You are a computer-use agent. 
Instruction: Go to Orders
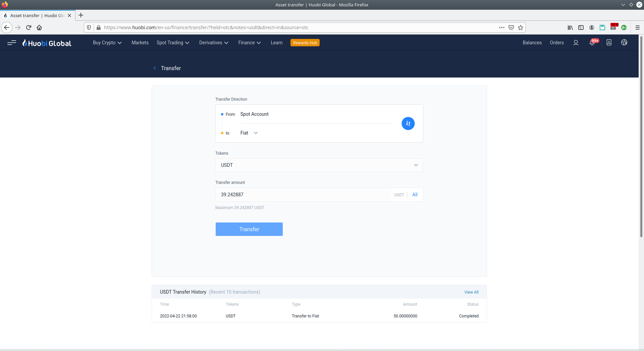[x=557, y=43]
